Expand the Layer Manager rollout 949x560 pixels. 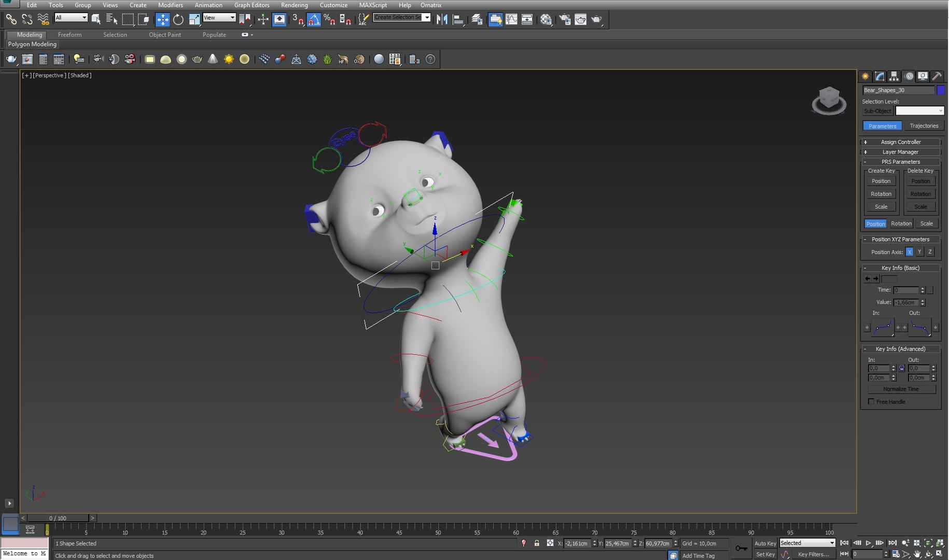point(901,152)
